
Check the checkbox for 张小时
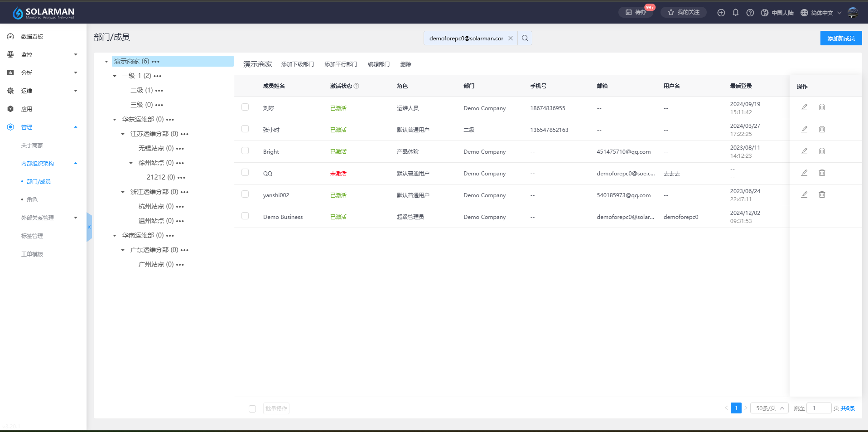coord(245,129)
